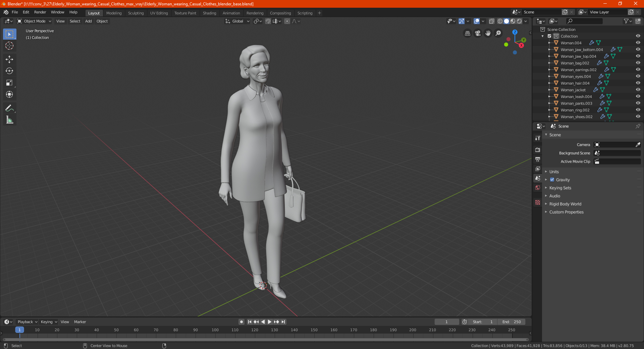Pick the Measure ruler tool
The width and height of the screenshot is (644, 349).
[x=9, y=120]
